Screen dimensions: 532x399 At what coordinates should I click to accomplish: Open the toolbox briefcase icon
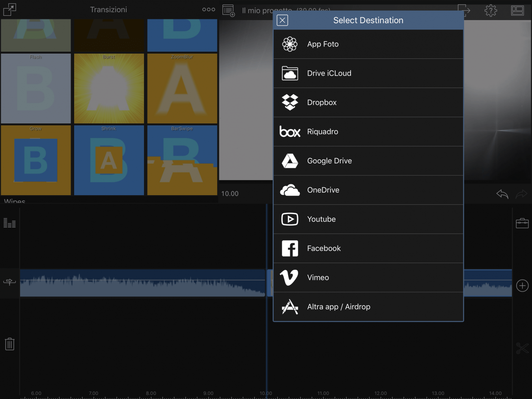(522, 223)
